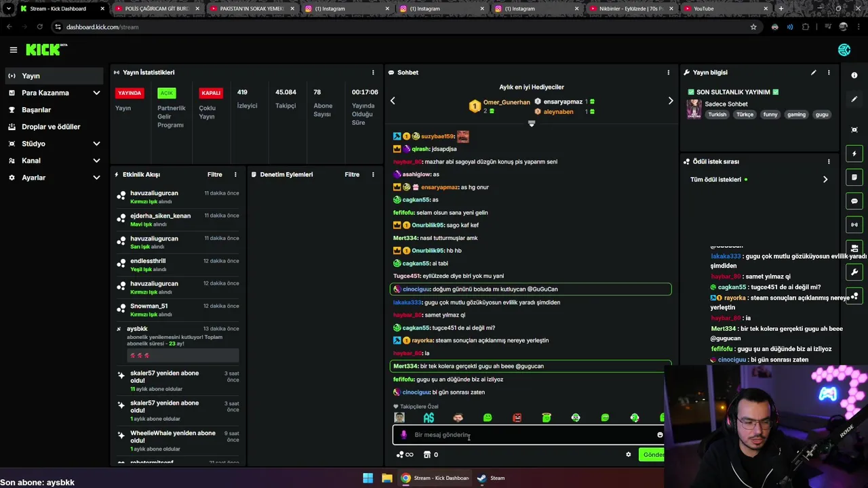Click username cinociguu in the highlighted chat message
Image resolution: width=868 pixels, height=488 pixels.
(416, 289)
